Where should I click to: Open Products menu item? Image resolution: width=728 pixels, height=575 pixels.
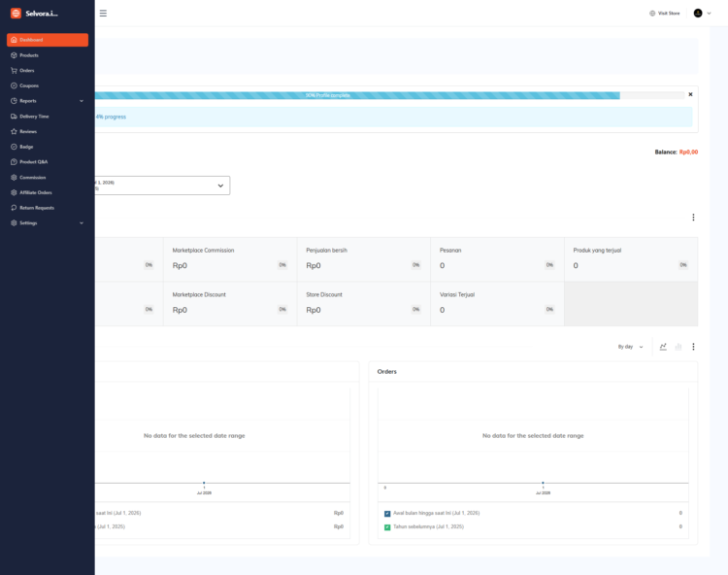48,55
